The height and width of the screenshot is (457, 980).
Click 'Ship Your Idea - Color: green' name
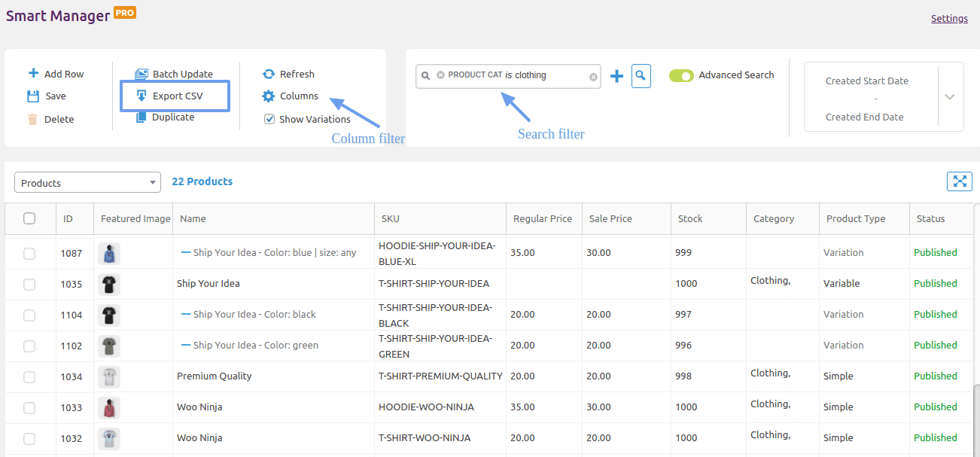click(x=256, y=345)
